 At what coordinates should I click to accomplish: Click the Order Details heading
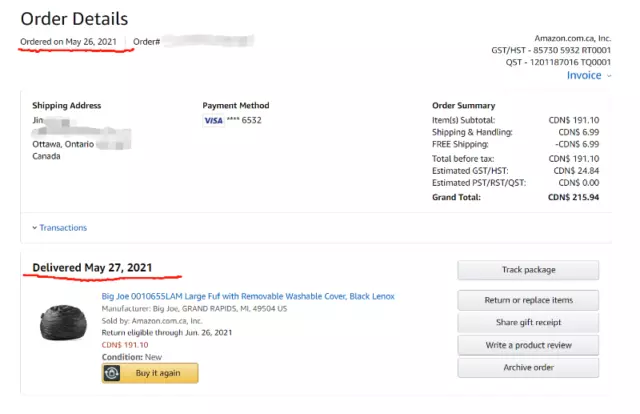coord(74,19)
